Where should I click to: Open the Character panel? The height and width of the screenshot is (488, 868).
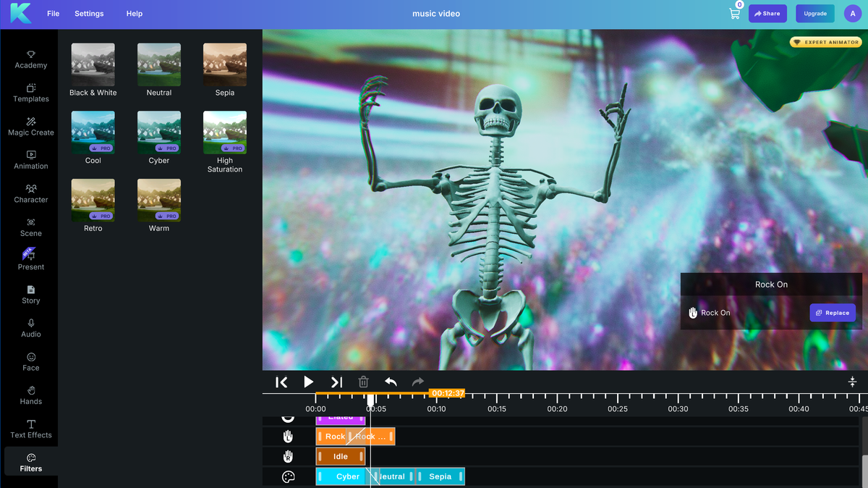coord(30,193)
